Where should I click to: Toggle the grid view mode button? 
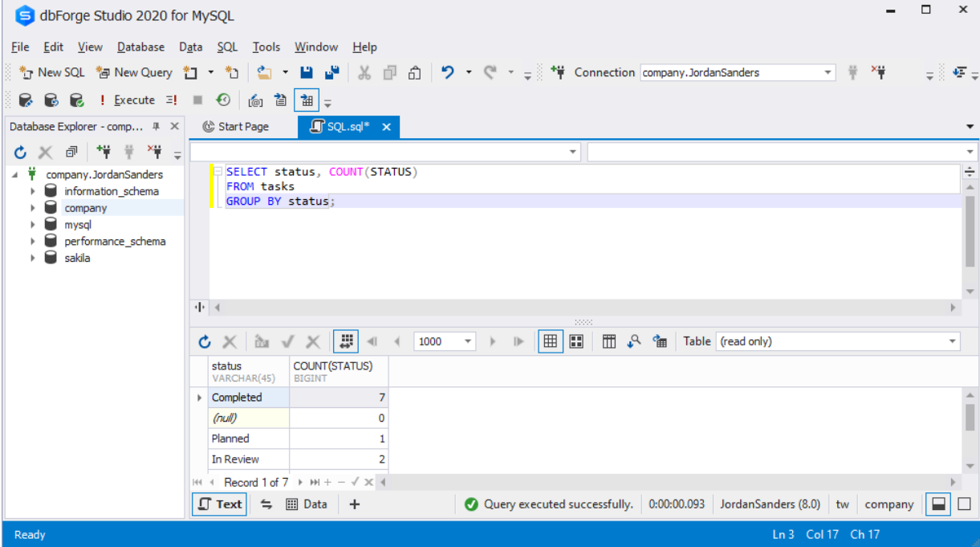tap(550, 341)
